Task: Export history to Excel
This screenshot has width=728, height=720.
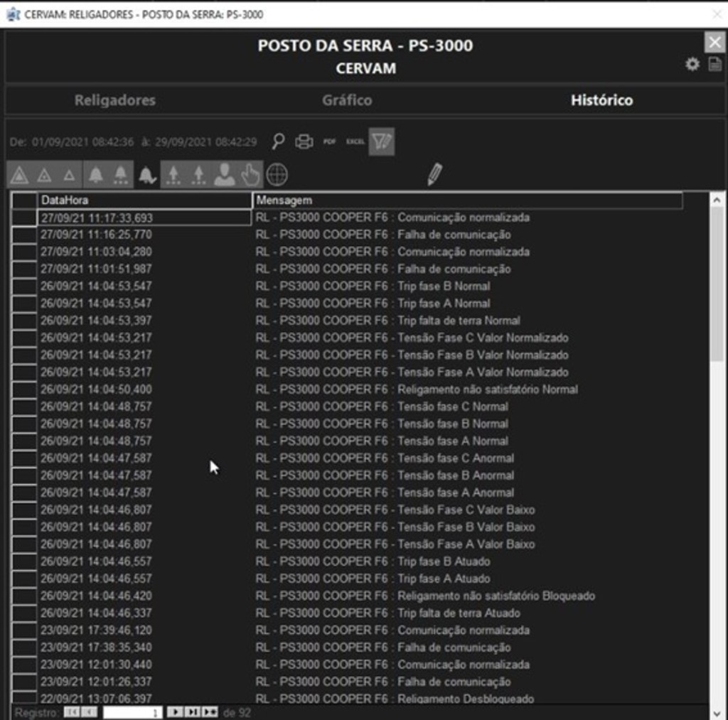Action: [355, 141]
